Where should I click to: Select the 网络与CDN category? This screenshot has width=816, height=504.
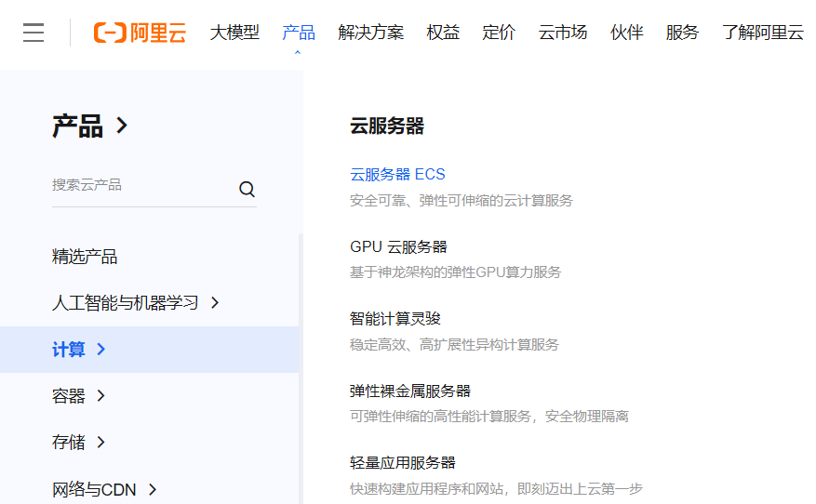click(94, 489)
